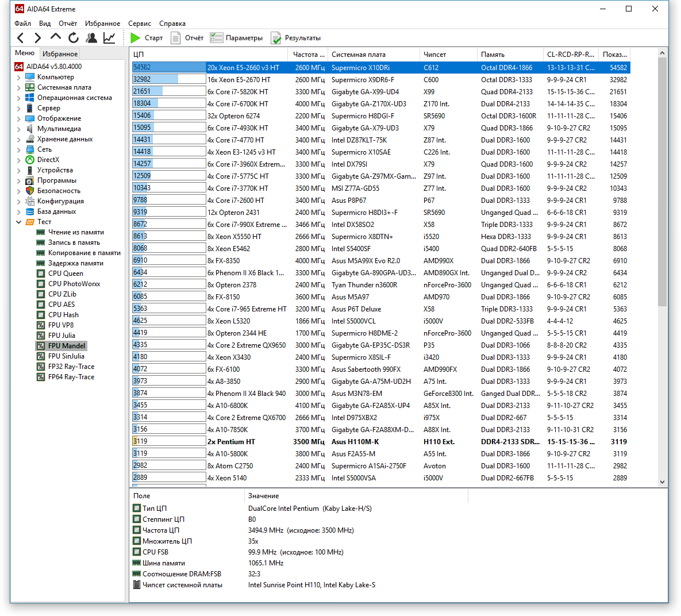681x616 pixels.
Task: Open the graph chart icon in toolbar
Action: point(109,38)
